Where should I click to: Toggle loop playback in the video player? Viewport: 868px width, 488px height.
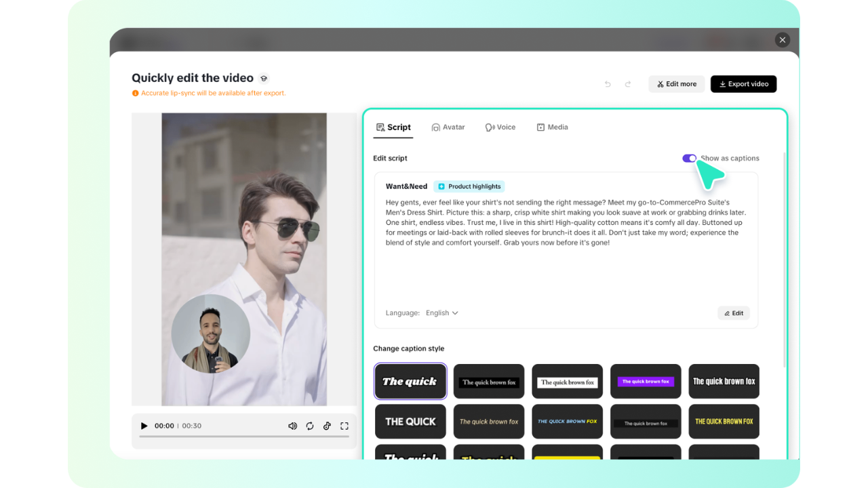(310, 426)
